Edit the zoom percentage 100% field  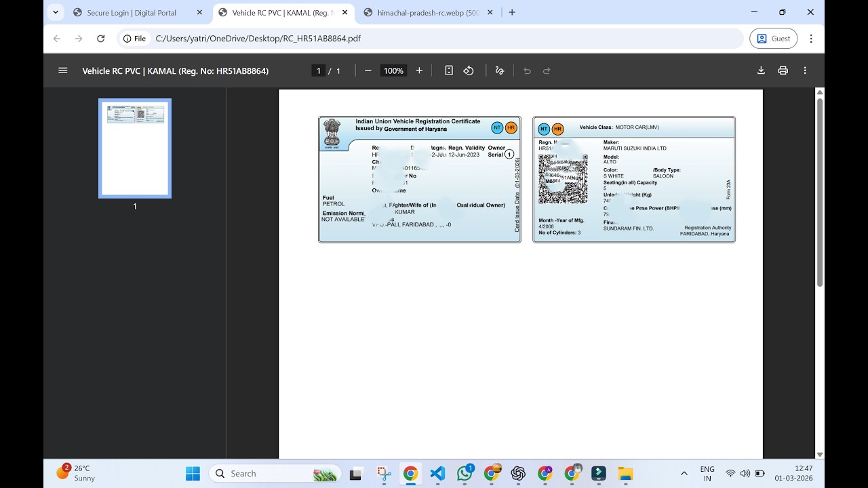393,70
